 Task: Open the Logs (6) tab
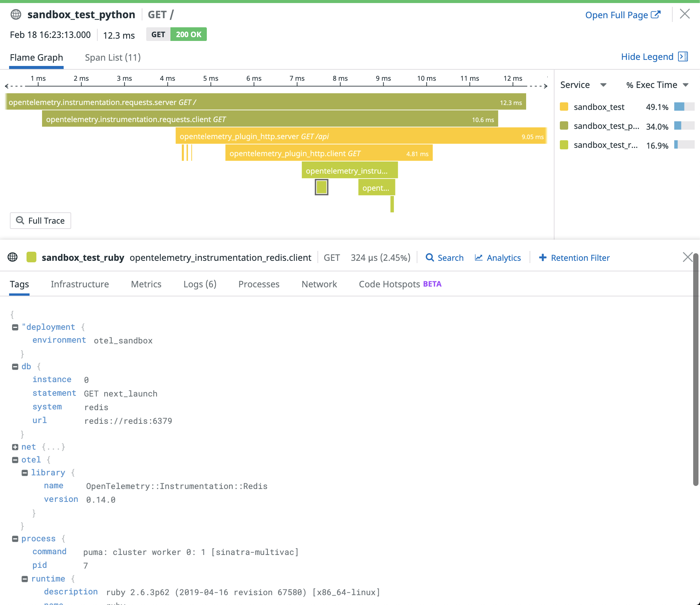pyautogui.click(x=200, y=284)
